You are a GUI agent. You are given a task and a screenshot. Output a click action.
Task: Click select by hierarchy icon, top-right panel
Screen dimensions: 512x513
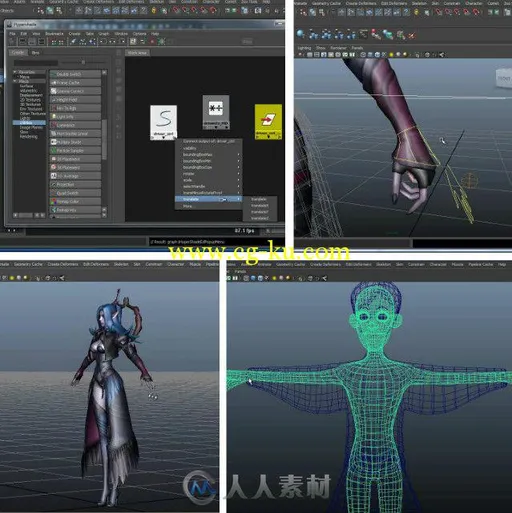point(303,12)
